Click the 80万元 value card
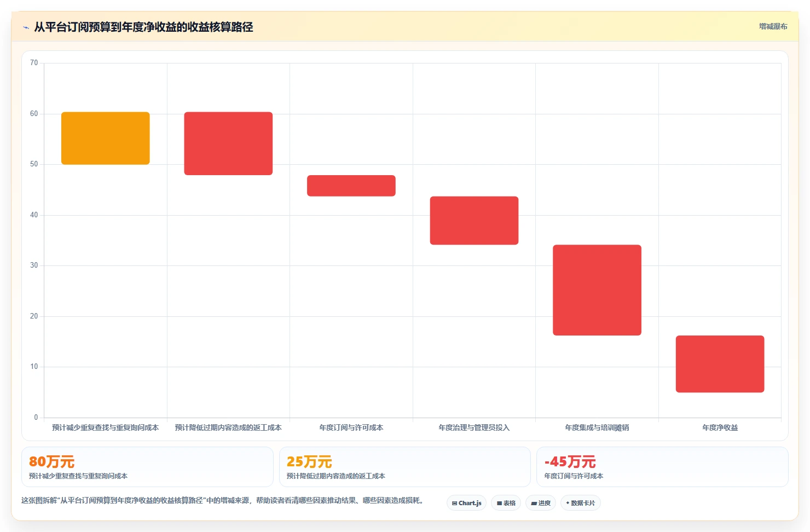 click(147, 467)
